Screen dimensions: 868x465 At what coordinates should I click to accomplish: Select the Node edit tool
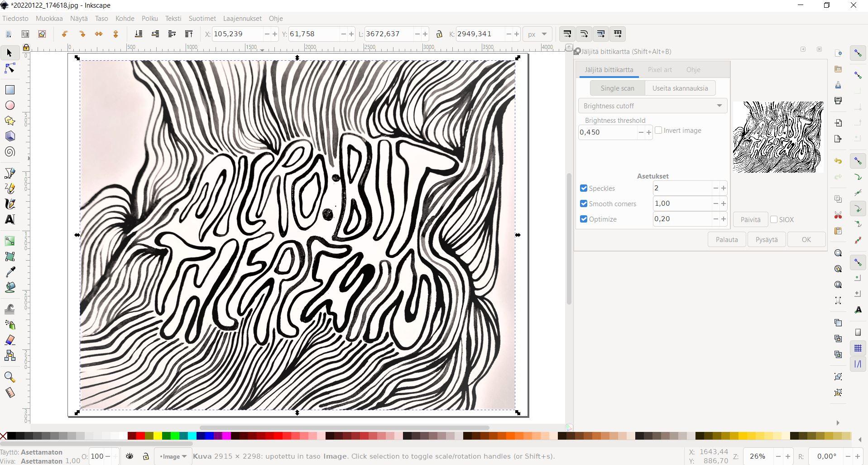tap(10, 68)
